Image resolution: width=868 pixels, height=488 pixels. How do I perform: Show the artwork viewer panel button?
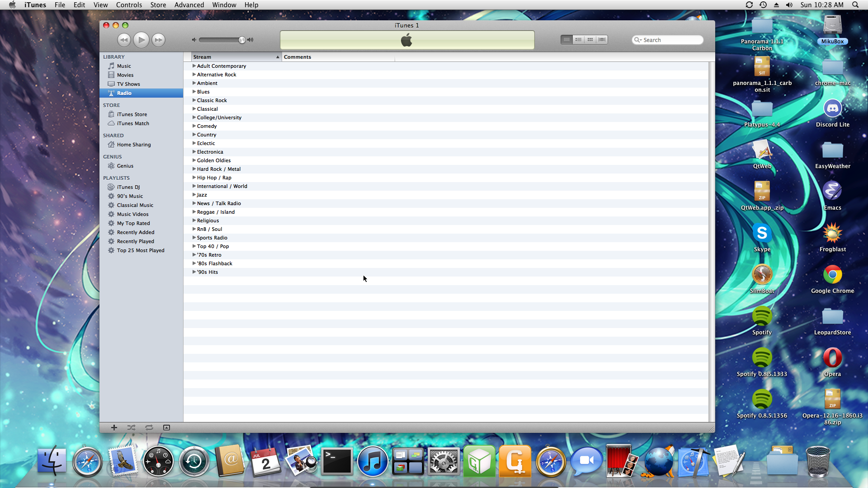point(166,427)
